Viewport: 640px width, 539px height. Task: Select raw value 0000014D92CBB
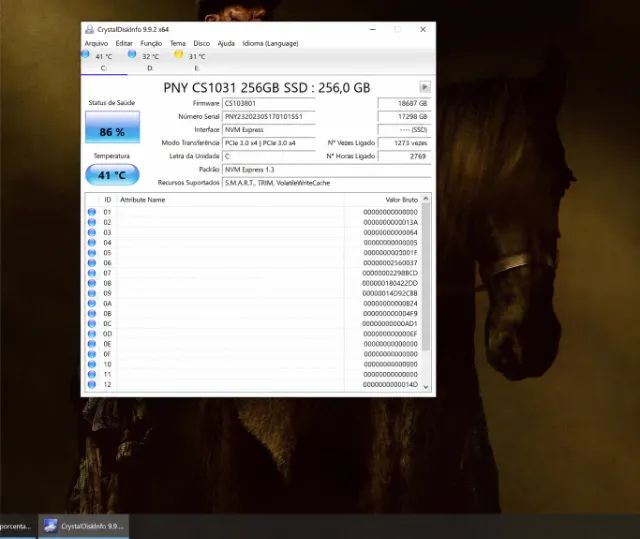pos(390,293)
